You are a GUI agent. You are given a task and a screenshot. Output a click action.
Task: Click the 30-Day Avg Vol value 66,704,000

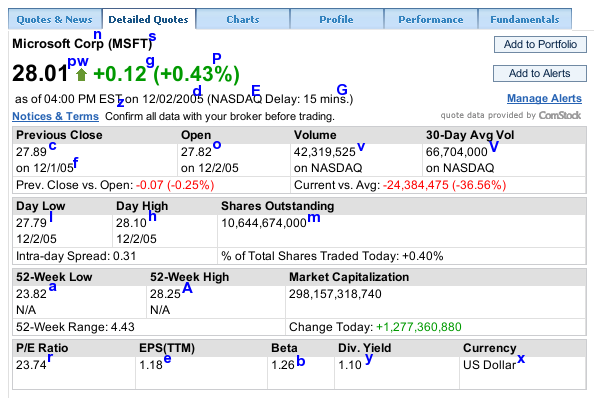click(456, 152)
